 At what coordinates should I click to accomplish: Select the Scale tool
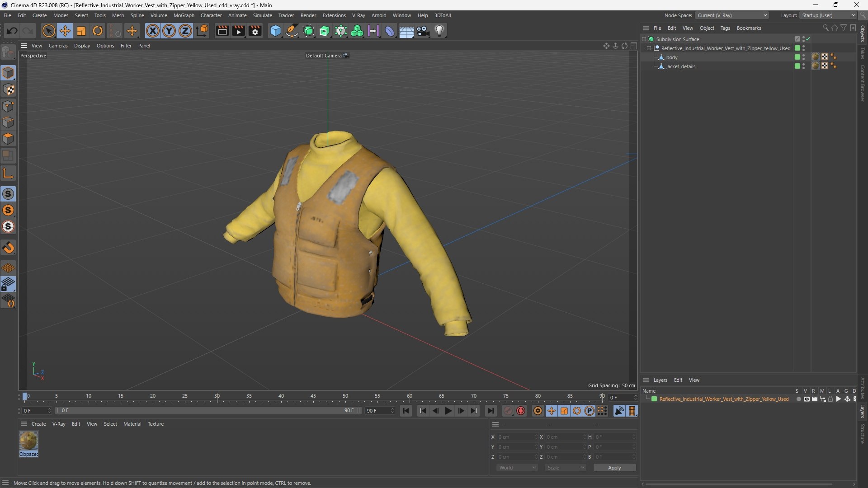(81, 31)
